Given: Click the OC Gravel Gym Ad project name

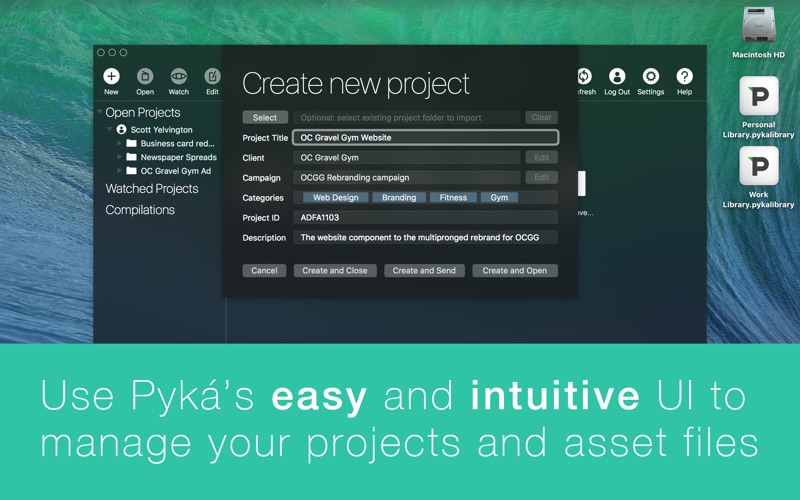Looking at the screenshot, I should pos(176,171).
